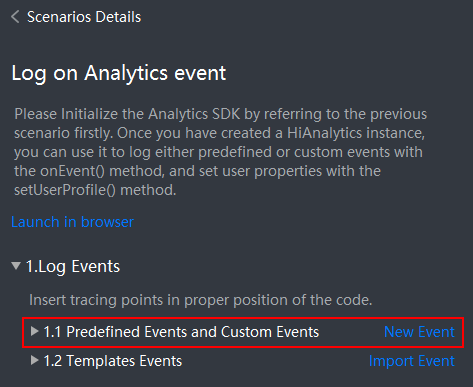
Task: Click the Analytics SDK text in the first line
Action: tap(194, 114)
